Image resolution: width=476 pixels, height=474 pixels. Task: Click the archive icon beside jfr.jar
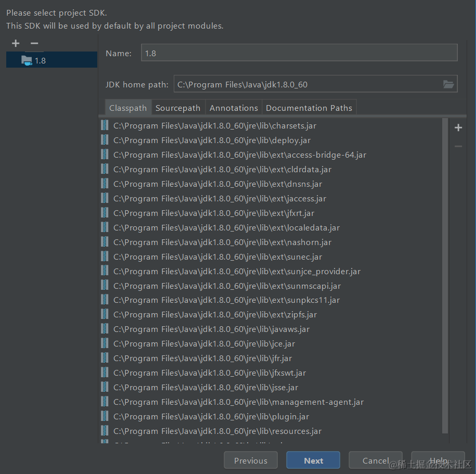105,357
